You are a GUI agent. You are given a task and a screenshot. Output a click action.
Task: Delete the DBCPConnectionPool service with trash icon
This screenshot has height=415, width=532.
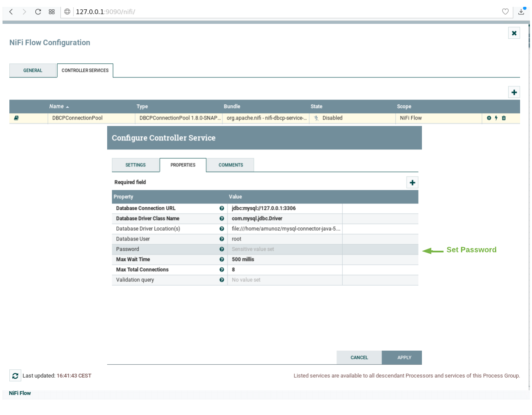(504, 118)
